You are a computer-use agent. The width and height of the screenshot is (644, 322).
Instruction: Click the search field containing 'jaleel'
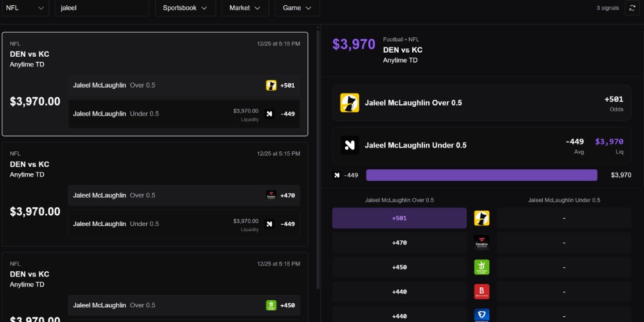(x=102, y=8)
